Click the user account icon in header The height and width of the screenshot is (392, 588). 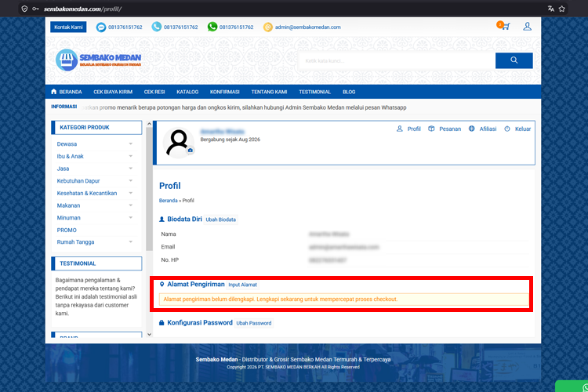(527, 26)
